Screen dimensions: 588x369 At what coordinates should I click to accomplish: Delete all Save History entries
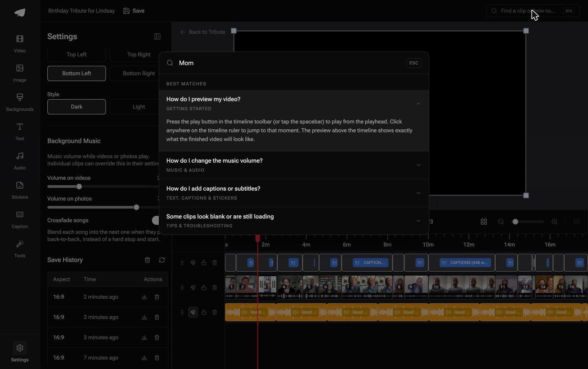[x=147, y=260]
